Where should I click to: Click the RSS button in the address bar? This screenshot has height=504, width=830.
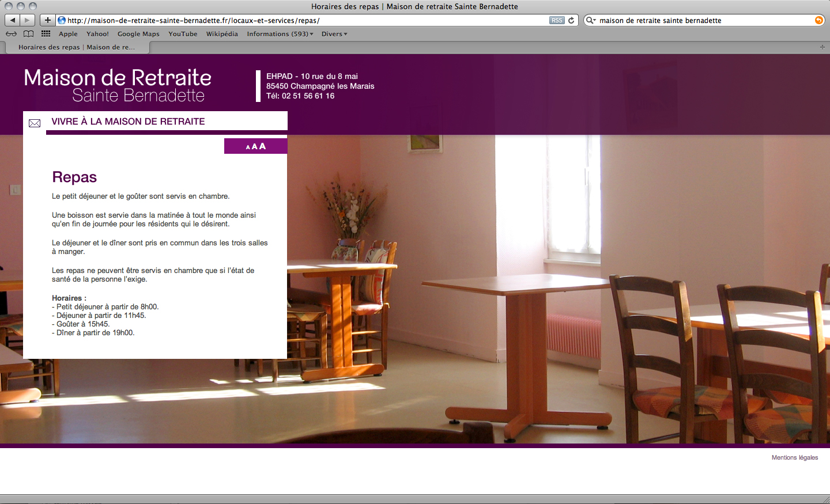tap(556, 20)
